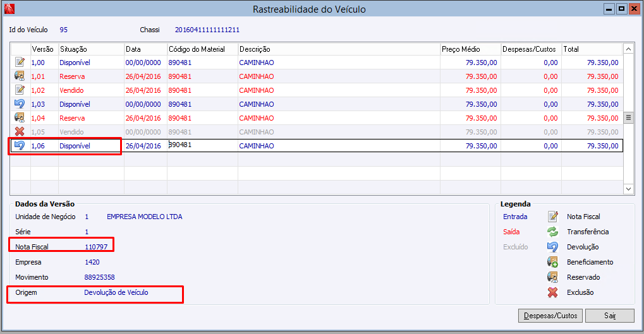
Task: Click the Reservado legend icon
Action: click(553, 277)
